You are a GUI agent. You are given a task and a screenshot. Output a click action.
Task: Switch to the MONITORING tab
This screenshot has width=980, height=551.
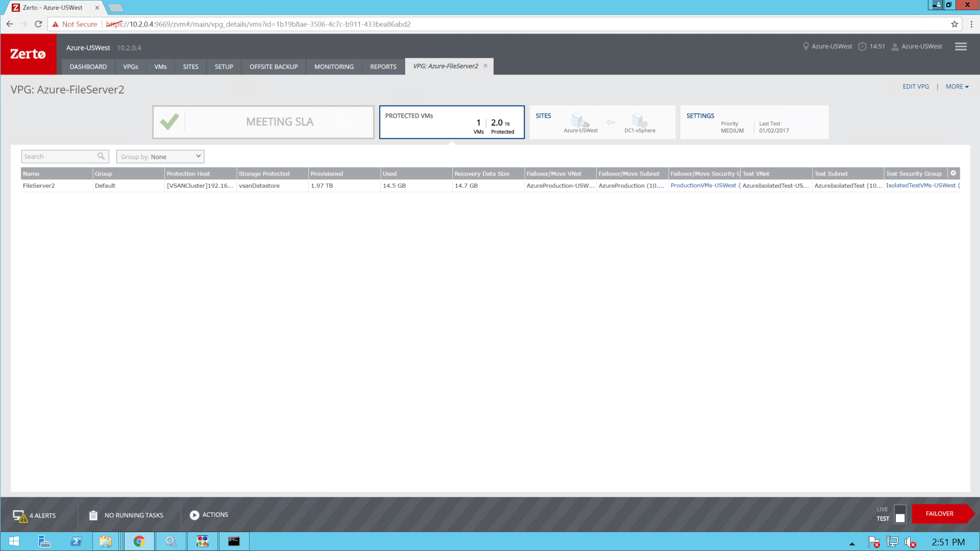pyautogui.click(x=334, y=66)
